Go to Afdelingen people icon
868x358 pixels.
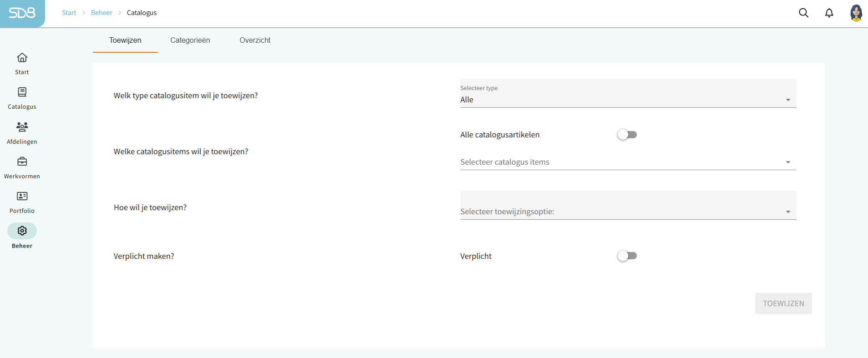pyautogui.click(x=22, y=127)
